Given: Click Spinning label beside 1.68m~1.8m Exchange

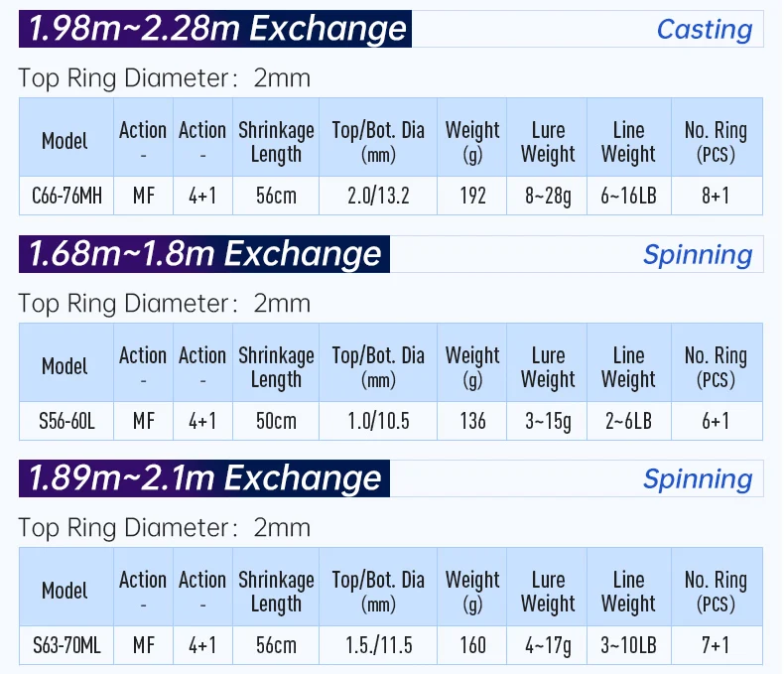Looking at the screenshot, I should [x=697, y=255].
